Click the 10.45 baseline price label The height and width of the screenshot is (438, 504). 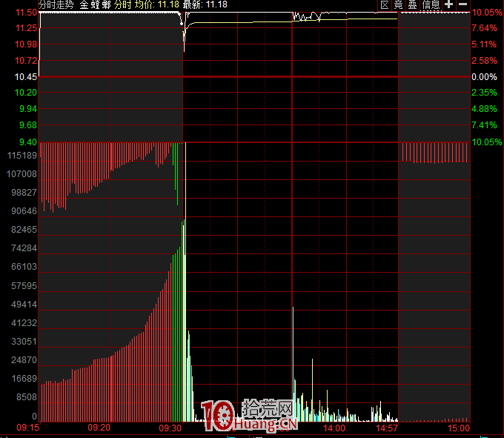tap(26, 77)
